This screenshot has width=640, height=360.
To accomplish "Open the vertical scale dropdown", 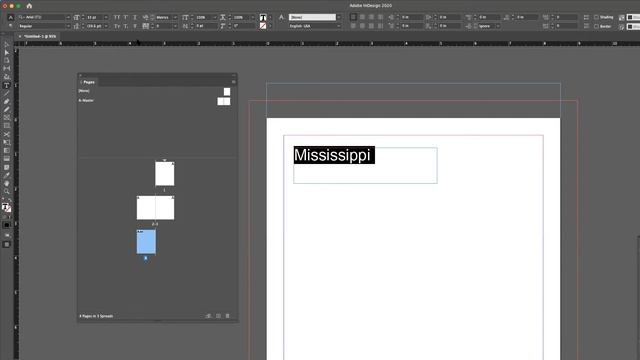I will [215, 17].
